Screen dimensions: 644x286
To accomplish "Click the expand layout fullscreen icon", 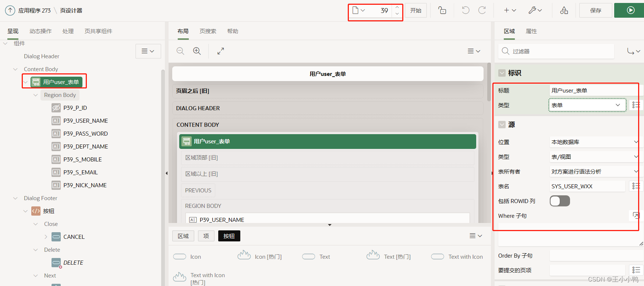I will click(x=220, y=51).
